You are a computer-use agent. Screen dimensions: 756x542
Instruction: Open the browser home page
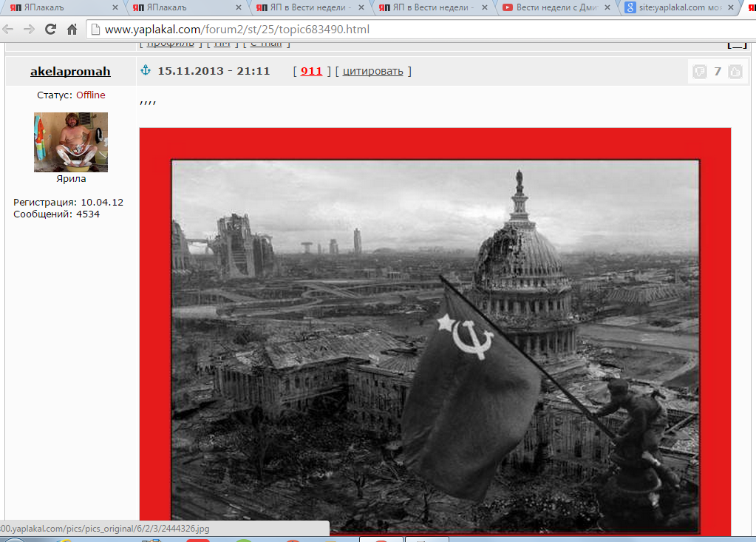click(x=72, y=30)
